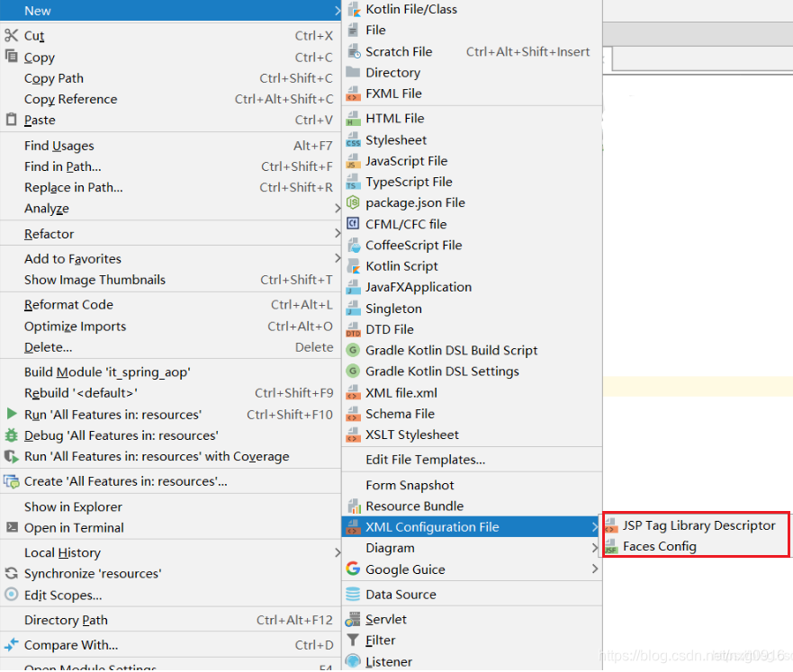The image size is (793, 672).
Task: Click the CFML/CFC file icon
Action: (353, 224)
